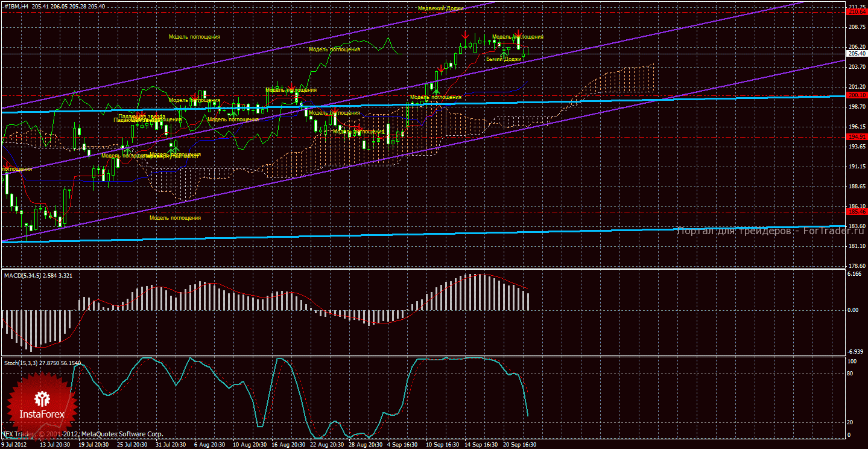Image resolution: width=868 pixels, height=449 pixels.
Task: Click the 211.25 value on price scale
Action: point(856,7)
